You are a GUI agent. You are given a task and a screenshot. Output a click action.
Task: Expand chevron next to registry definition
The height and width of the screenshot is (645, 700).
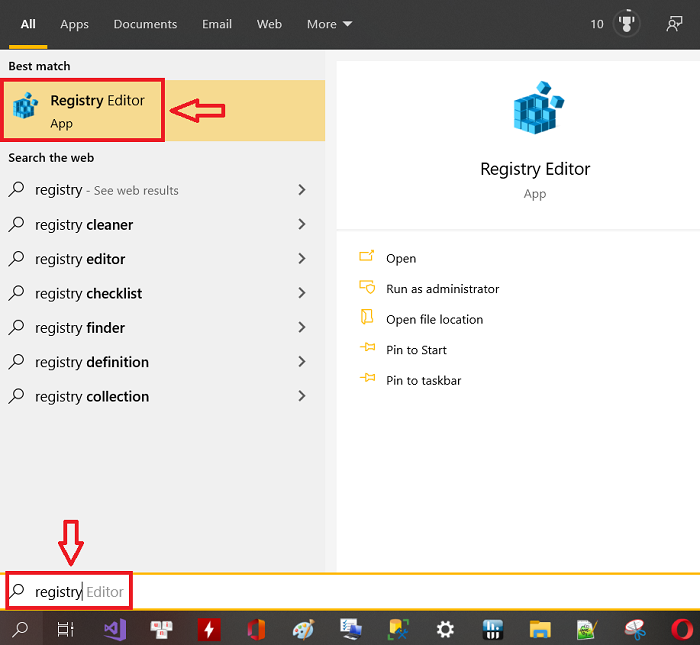(x=302, y=362)
